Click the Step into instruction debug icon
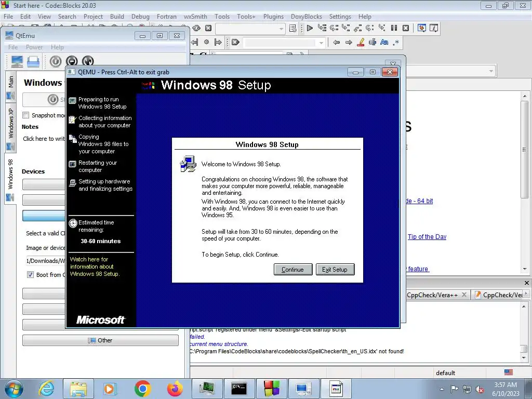The image size is (532, 399). [382, 28]
